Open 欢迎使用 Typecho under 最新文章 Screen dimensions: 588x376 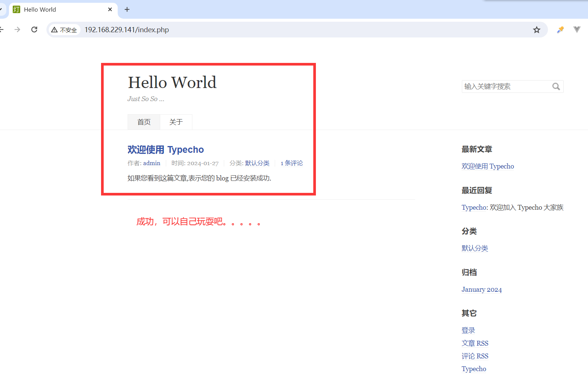pos(488,166)
